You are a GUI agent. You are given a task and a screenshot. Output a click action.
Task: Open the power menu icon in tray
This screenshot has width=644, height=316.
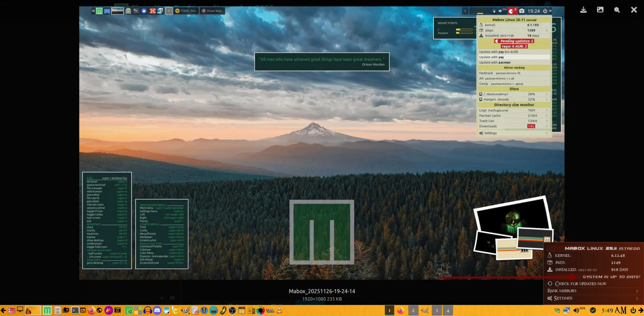(633, 311)
